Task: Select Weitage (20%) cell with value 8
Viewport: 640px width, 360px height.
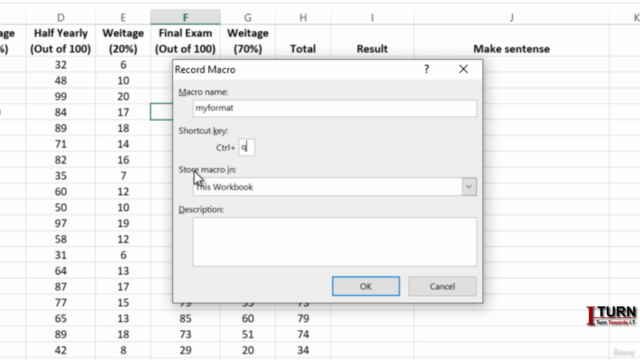Action: coord(123,350)
